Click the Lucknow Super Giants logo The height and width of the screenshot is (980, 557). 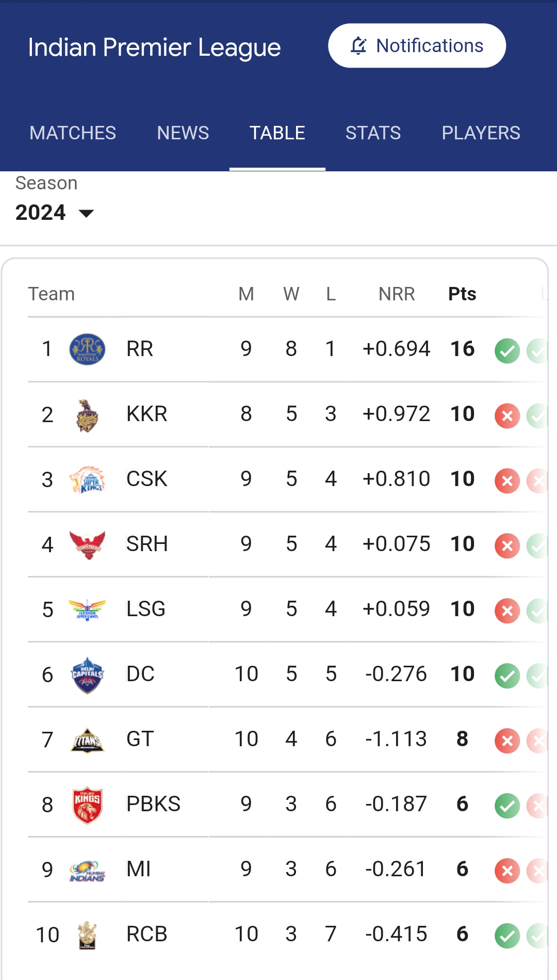coord(87,610)
